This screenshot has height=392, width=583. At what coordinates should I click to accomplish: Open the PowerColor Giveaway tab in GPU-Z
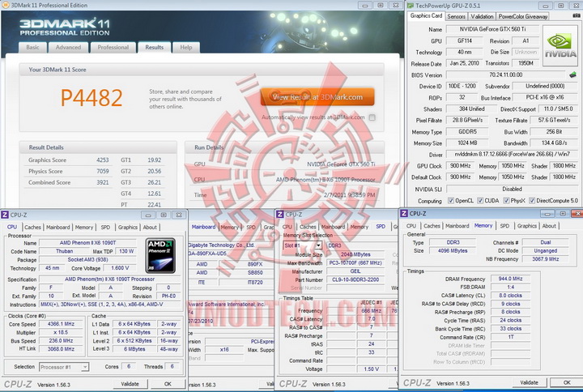coord(523,16)
